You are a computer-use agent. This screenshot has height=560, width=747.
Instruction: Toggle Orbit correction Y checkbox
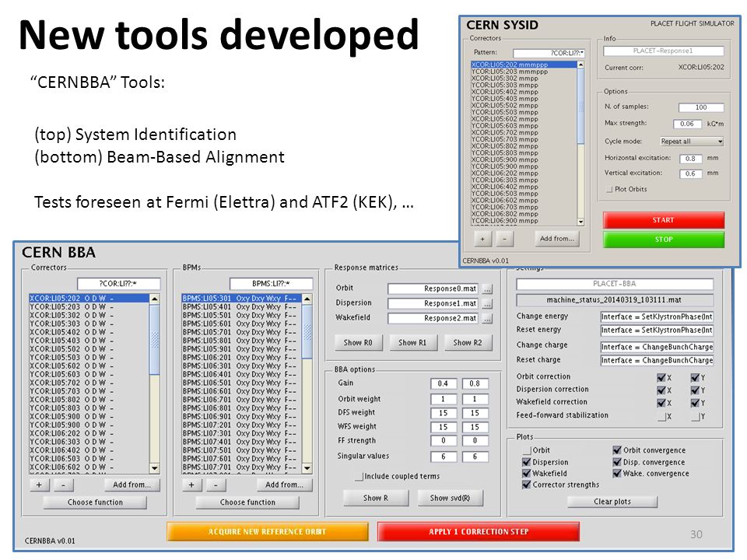695,378
